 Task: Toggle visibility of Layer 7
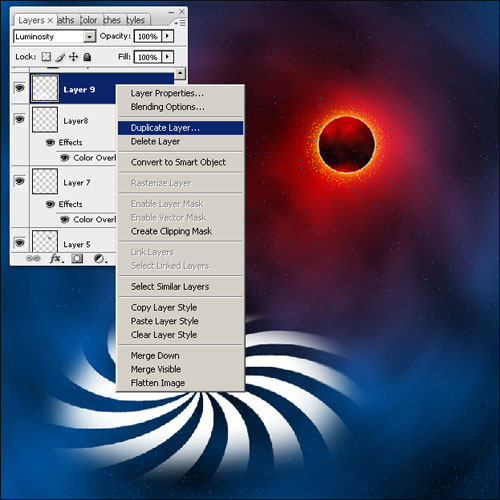click(20, 181)
